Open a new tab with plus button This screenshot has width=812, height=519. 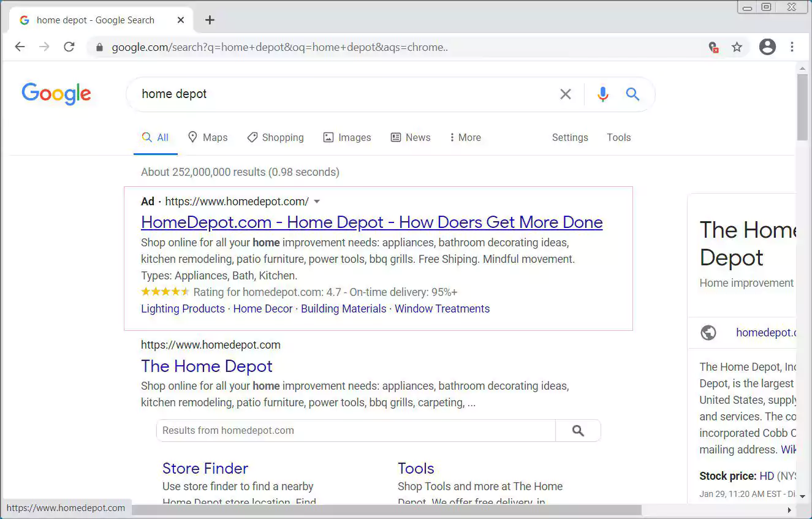click(x=210, y=20)
